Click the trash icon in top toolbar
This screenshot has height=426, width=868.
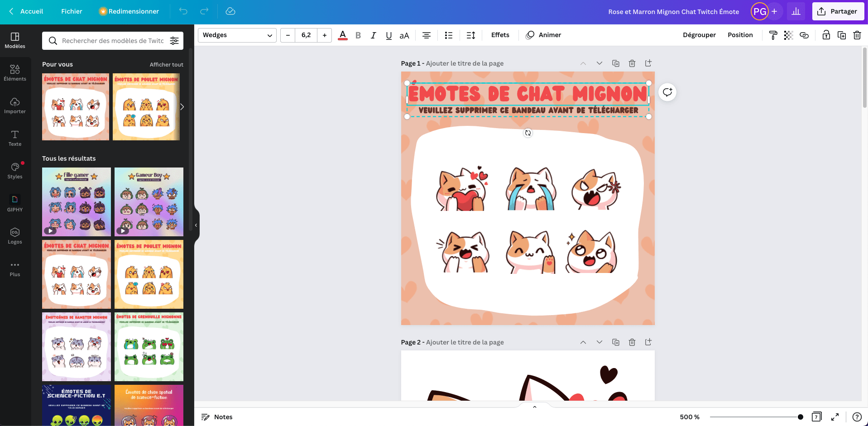tap(857, 35)
